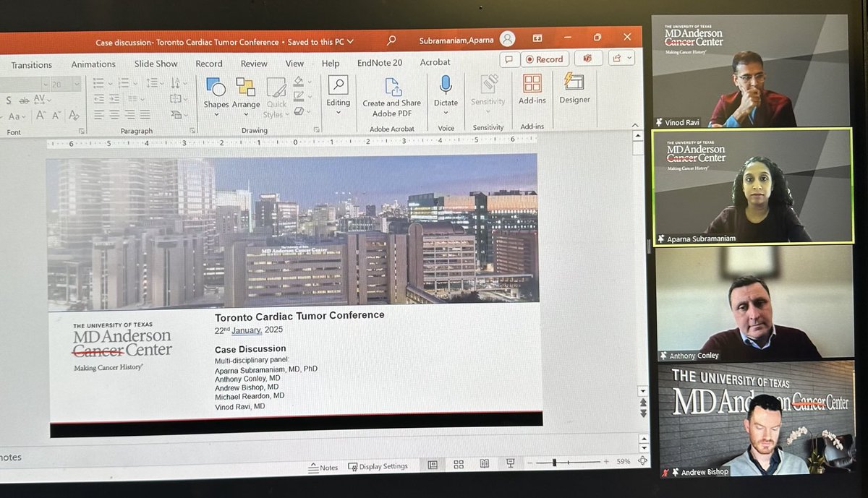Viewport: 868px width, 498px height.
Task: Open the EndNote 20 tab
Action: (380, 63)
